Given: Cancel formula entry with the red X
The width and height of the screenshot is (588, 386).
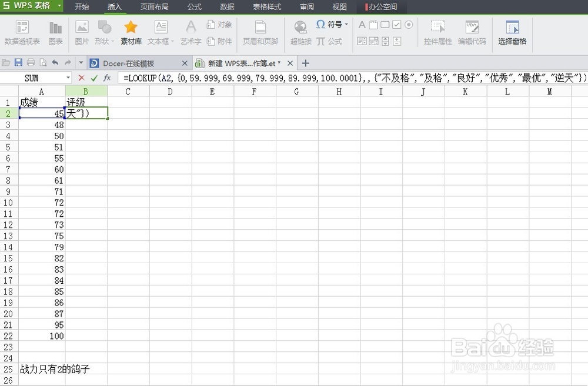Looking at the screenshot, I should click(x=81, y=77).
